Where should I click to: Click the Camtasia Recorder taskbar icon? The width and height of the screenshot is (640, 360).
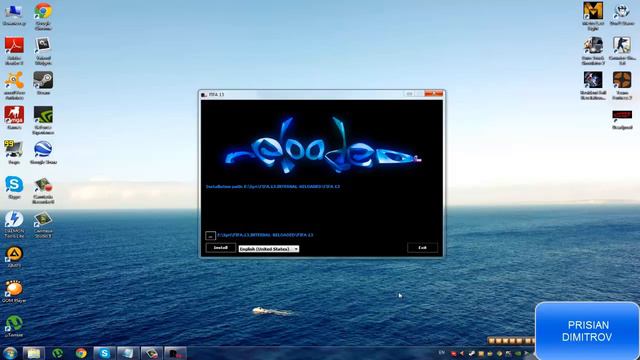pos(152,353)
